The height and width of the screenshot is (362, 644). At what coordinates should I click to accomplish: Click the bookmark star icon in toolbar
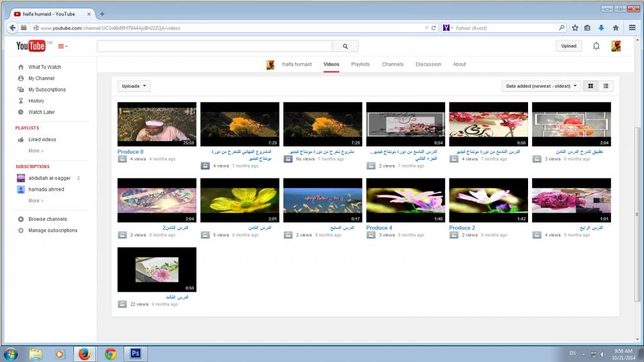(x=575, y=28)
